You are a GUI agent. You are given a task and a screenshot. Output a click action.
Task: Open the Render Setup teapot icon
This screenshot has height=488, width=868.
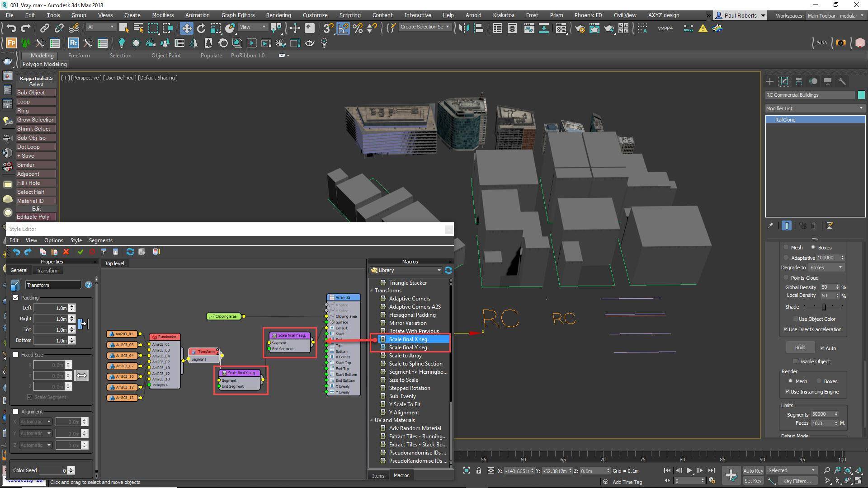click(580, 28)
